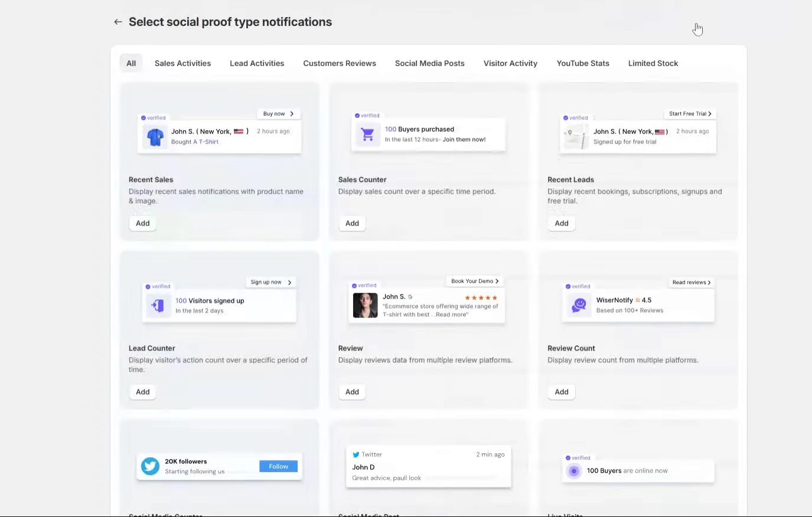Image resolution: width=812 pixels, height=517 pixels.
Task: Add the Recent Leads notification
Action: point(562,223)
